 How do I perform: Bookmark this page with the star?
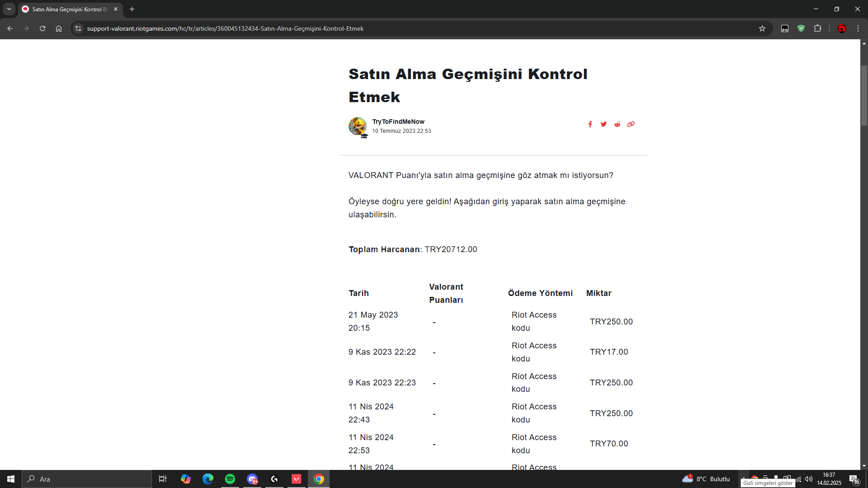click(762, 28)
